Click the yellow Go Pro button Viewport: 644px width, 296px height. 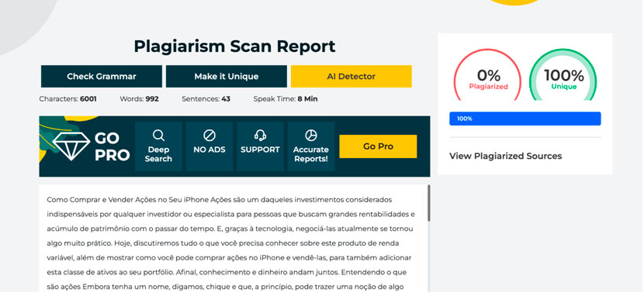(378, 146)
